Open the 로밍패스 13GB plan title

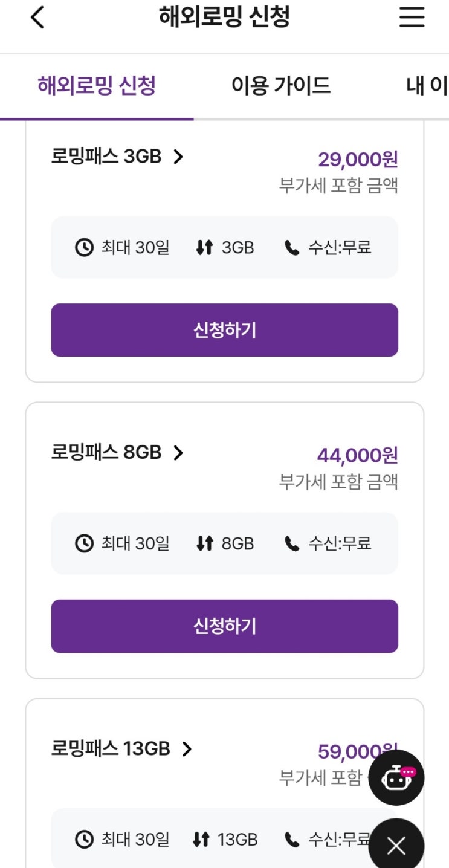111,749
